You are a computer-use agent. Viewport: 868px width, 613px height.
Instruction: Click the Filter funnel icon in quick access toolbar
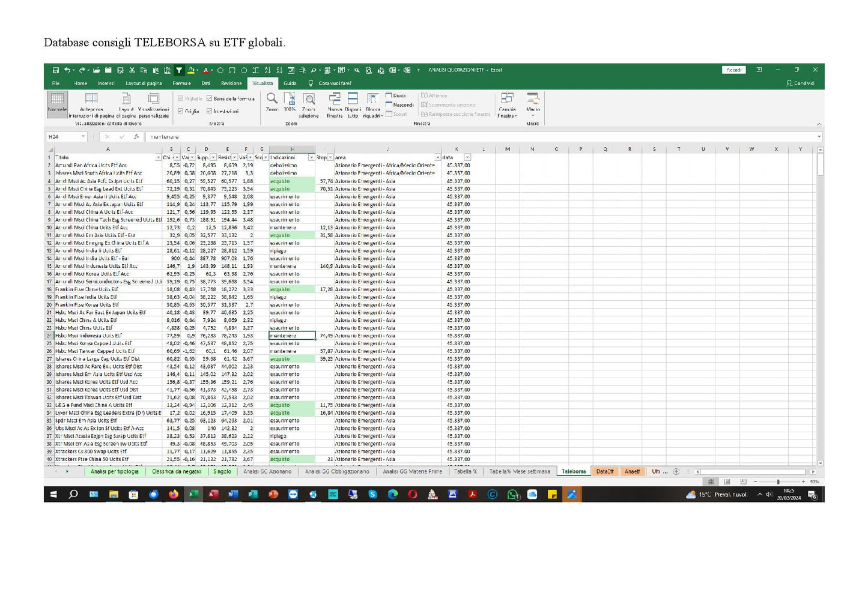point(178,70)
